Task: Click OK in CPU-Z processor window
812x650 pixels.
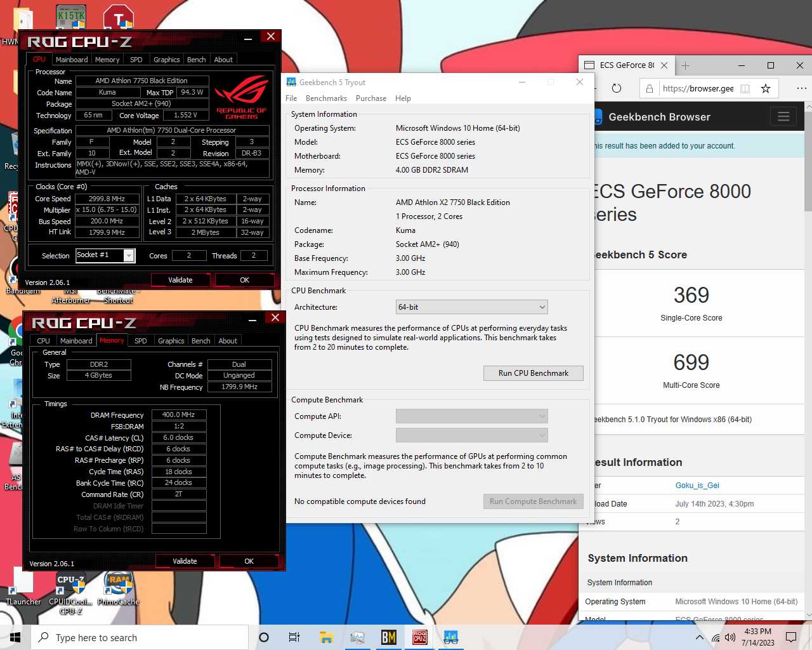Action: click(245, 280)
